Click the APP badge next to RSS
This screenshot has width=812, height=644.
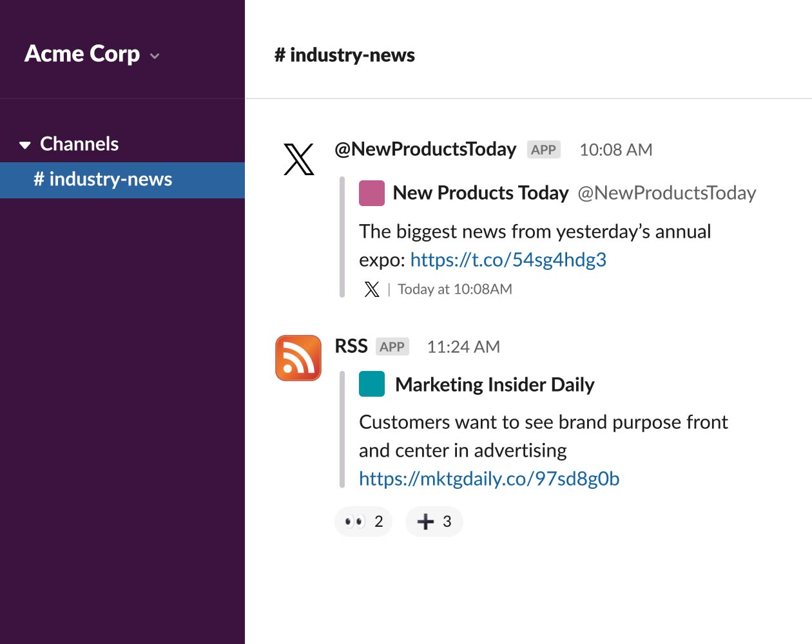[392, 346]
